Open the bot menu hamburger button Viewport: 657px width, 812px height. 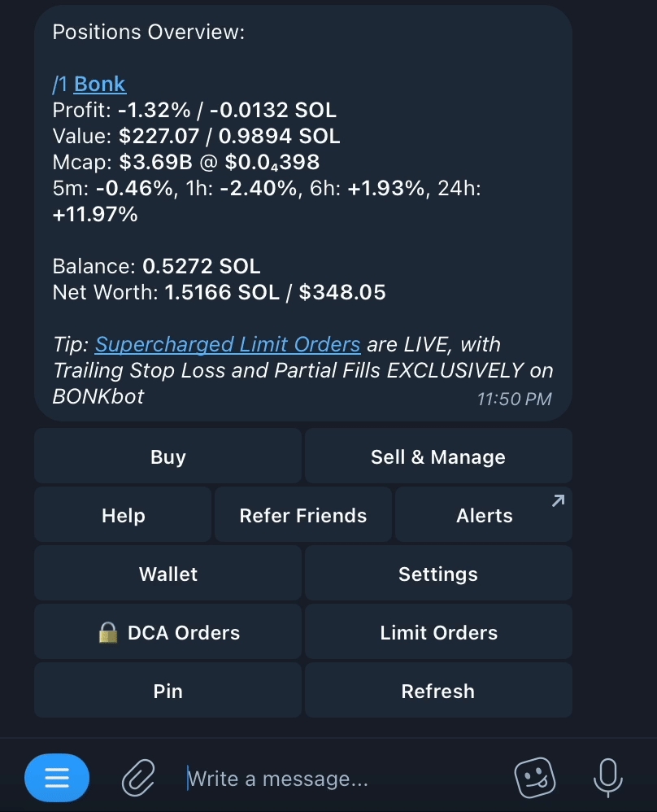[x=56, y=779]
